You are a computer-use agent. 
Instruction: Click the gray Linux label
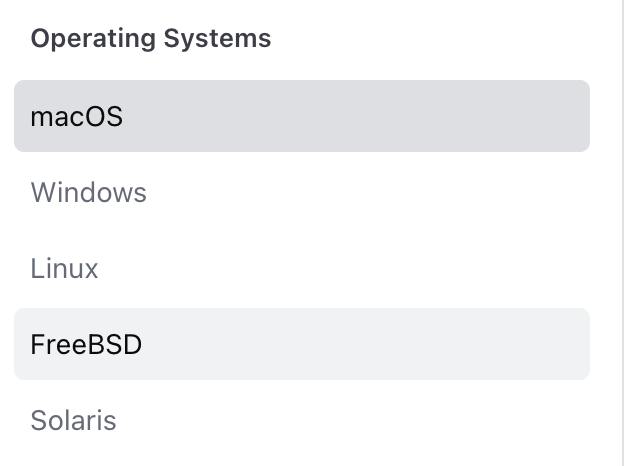[65, 268]
